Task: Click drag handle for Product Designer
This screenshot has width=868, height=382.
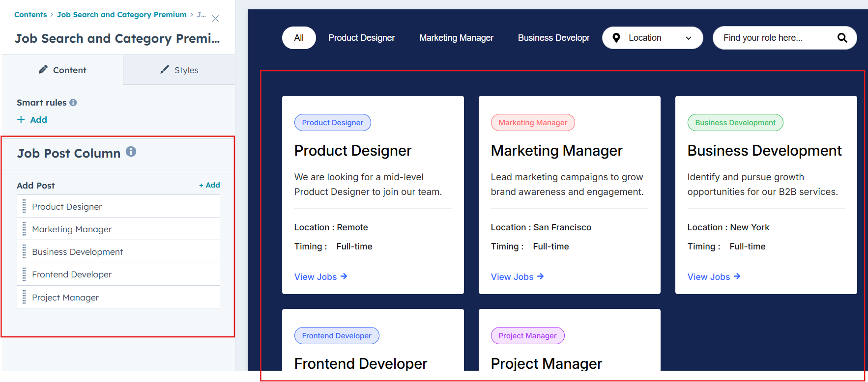Action: point(24,207)
